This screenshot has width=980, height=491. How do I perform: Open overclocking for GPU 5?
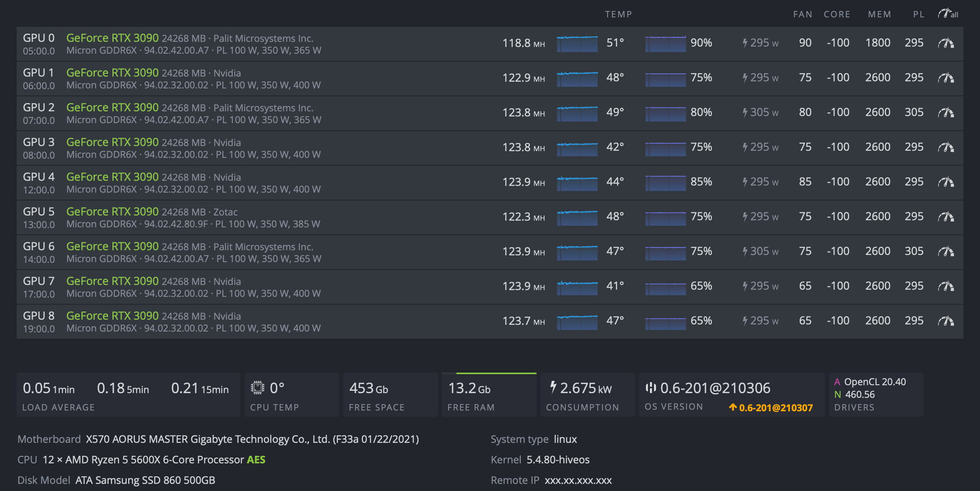click(x=946, y=217)
